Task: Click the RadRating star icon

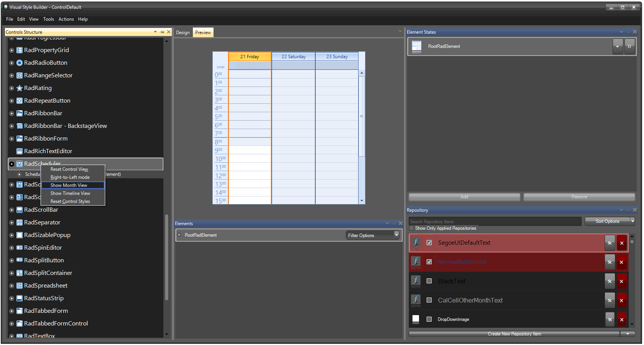Action: tap(20, 88)
